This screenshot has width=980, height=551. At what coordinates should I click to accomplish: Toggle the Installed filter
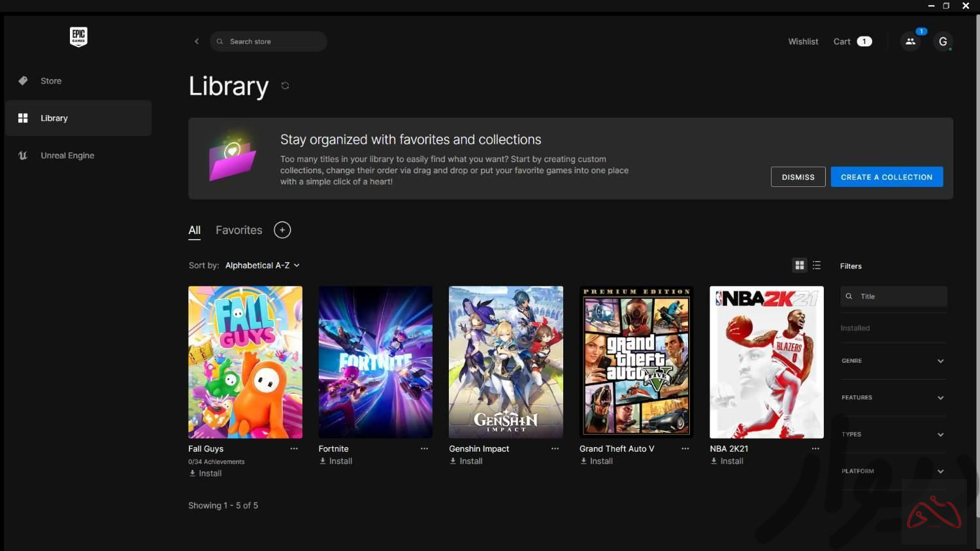[x=855, y=328]
